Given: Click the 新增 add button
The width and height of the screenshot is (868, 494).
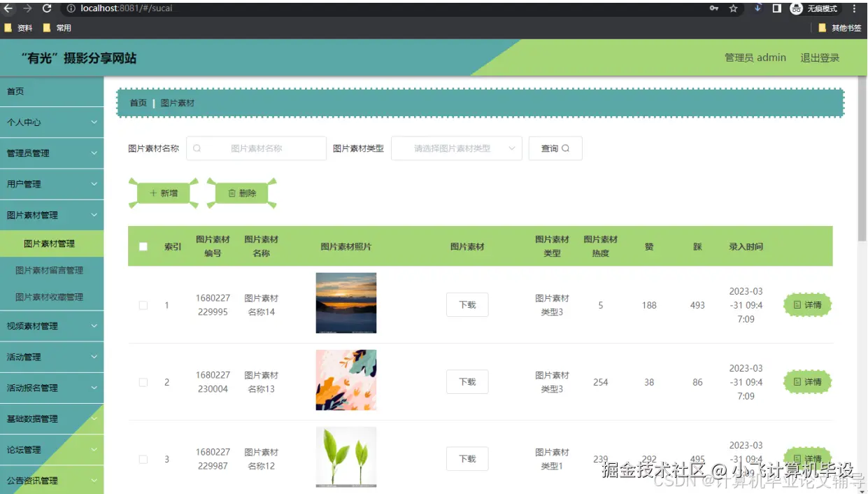Looking at the screenshot, I should (164, 193).
